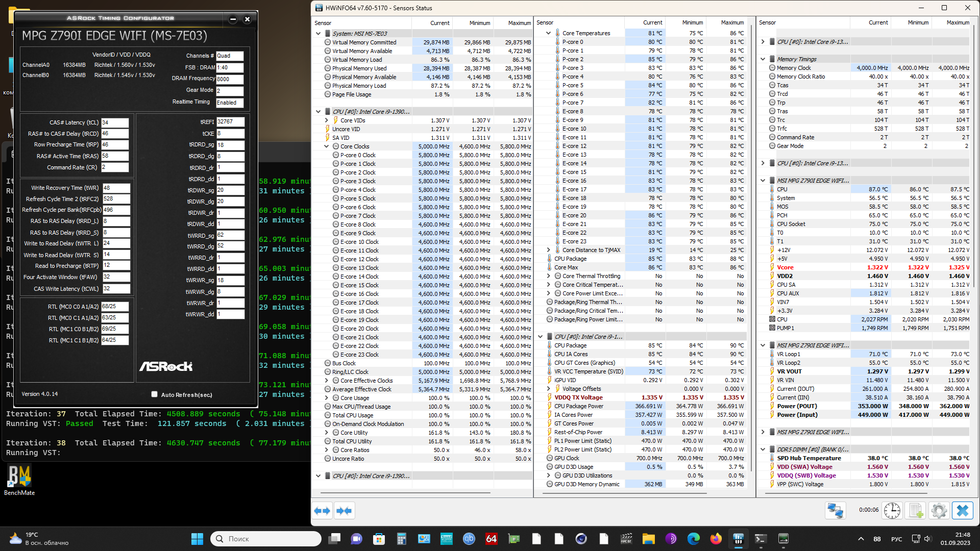Click the Windows search box
This screenshot has width=980, height=551.
266,539
